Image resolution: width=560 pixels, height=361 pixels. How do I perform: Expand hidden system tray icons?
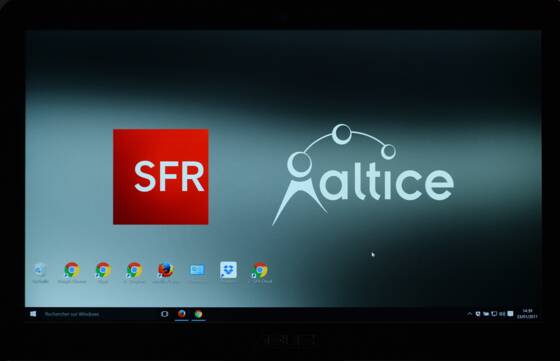tap(470, 314)
